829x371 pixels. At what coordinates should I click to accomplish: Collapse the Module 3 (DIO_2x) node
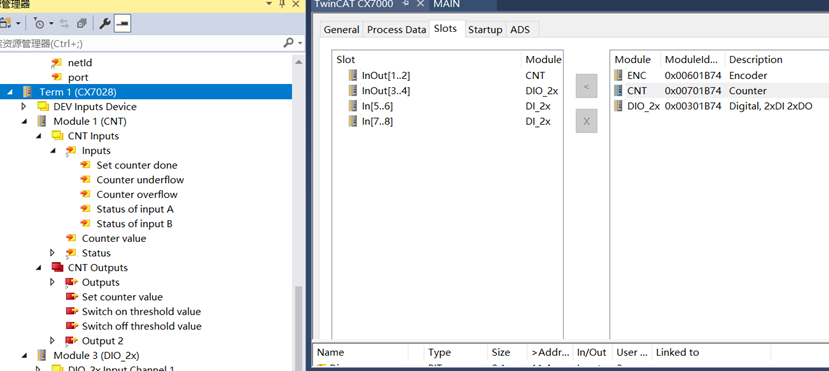click(25, 355)
